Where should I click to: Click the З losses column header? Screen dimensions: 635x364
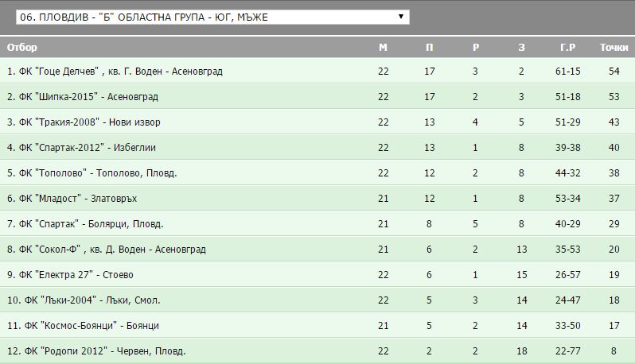tap(521, 48)
